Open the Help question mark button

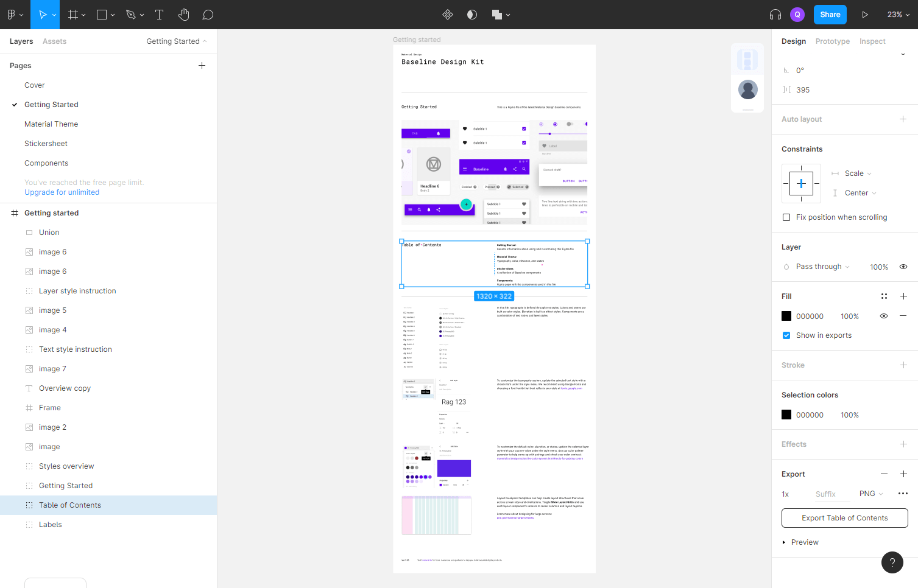tap(892, 562)
